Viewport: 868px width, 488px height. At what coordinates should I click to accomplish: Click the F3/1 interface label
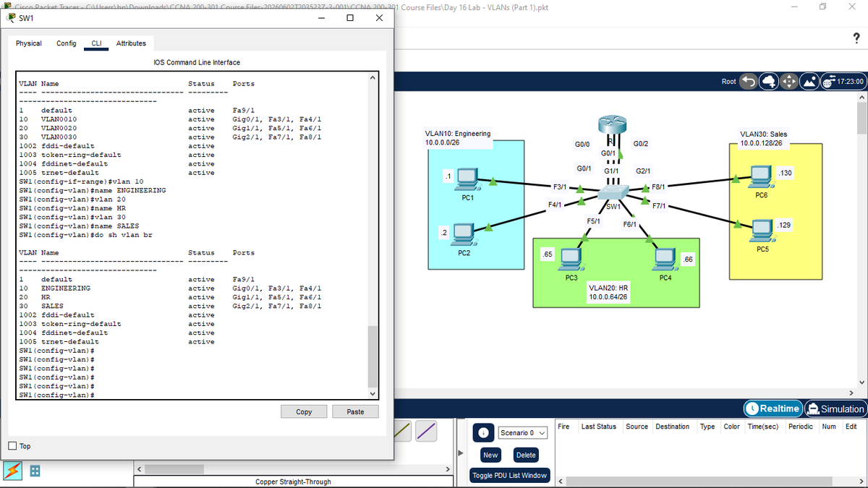click(x=560, y=187)
